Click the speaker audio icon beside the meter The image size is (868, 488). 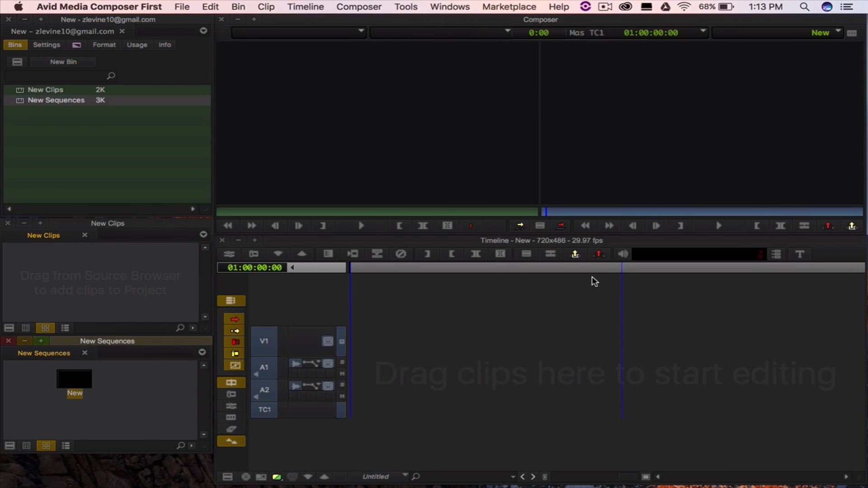[623, 254]
